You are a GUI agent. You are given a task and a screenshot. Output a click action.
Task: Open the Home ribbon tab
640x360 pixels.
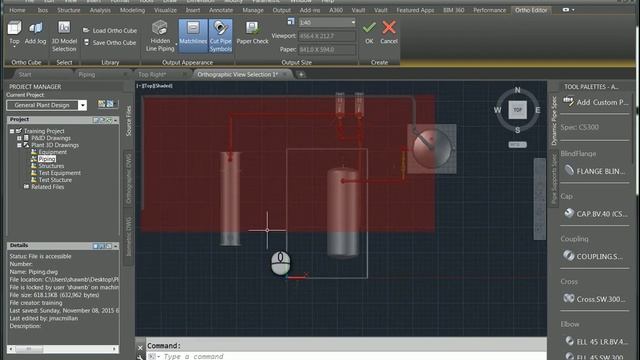coord(17,10)
